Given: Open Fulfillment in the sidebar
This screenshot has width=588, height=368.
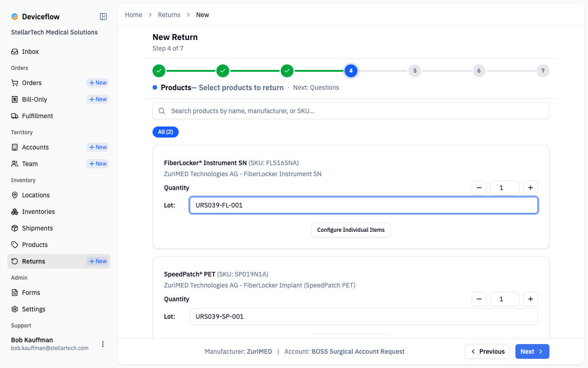Looking at the screenshot, I should [59, 116].
